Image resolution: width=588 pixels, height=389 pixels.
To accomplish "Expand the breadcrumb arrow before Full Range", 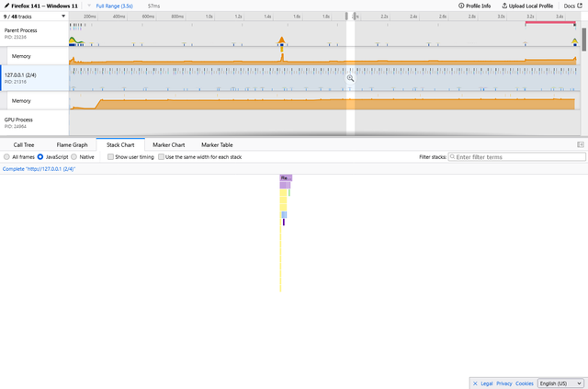I will (x=89, y=6).
